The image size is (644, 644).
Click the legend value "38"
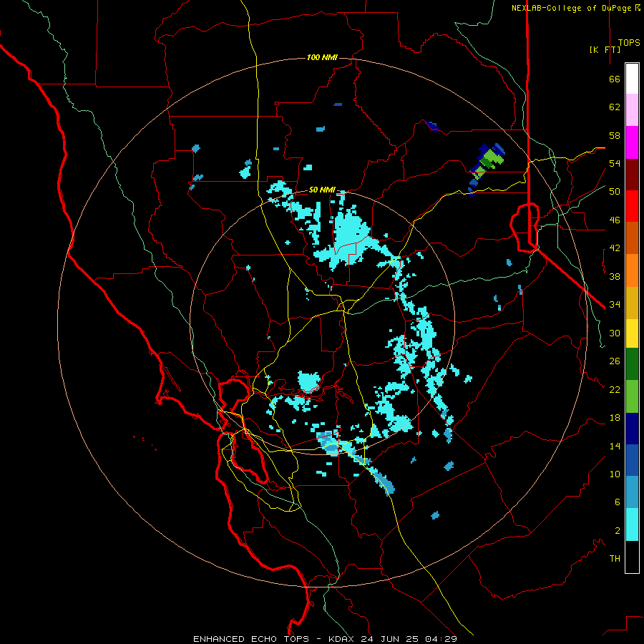point(615,276)
